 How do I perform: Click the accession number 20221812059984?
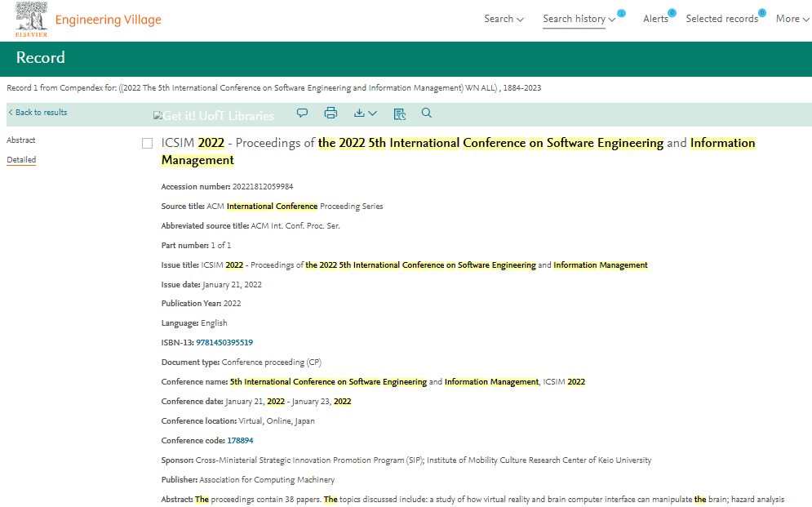[x=263, y=186]
